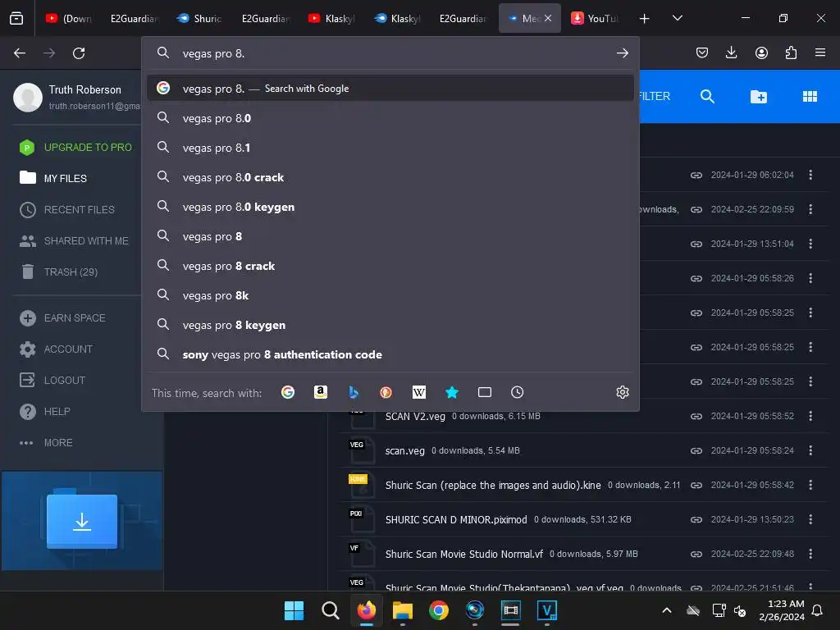This screenshot has height=630, width=840.
Task: Go back to previous page
Action: tap(20, 53)
